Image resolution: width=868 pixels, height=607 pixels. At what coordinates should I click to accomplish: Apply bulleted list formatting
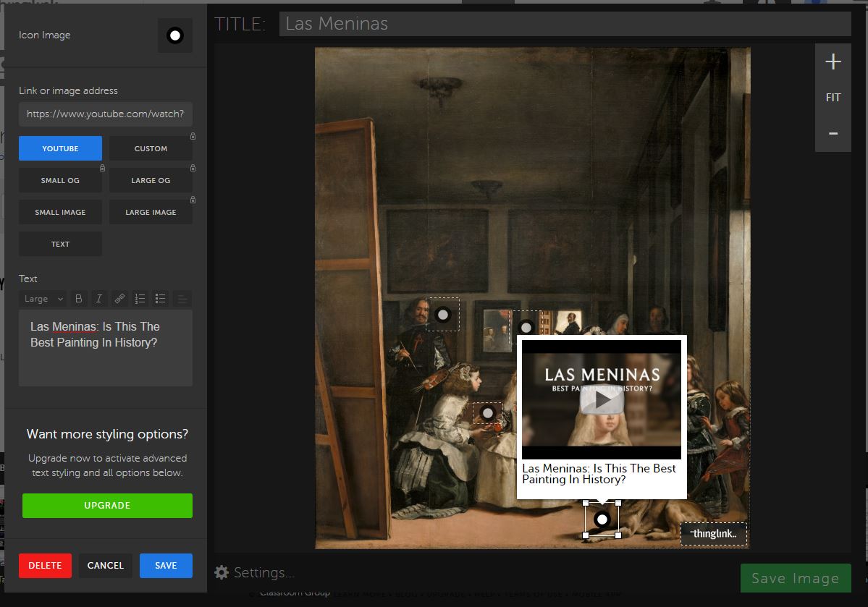pyautogui.click(x=161, y=299)
